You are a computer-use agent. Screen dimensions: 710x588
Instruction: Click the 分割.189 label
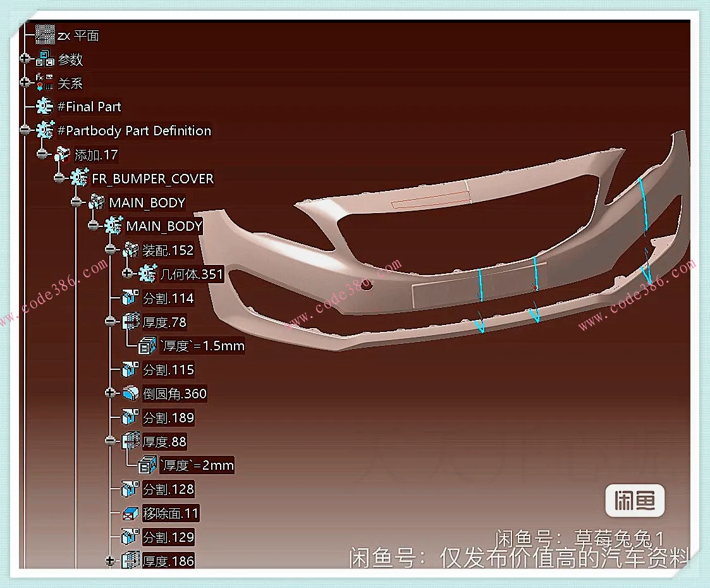(x=168, y=417)
